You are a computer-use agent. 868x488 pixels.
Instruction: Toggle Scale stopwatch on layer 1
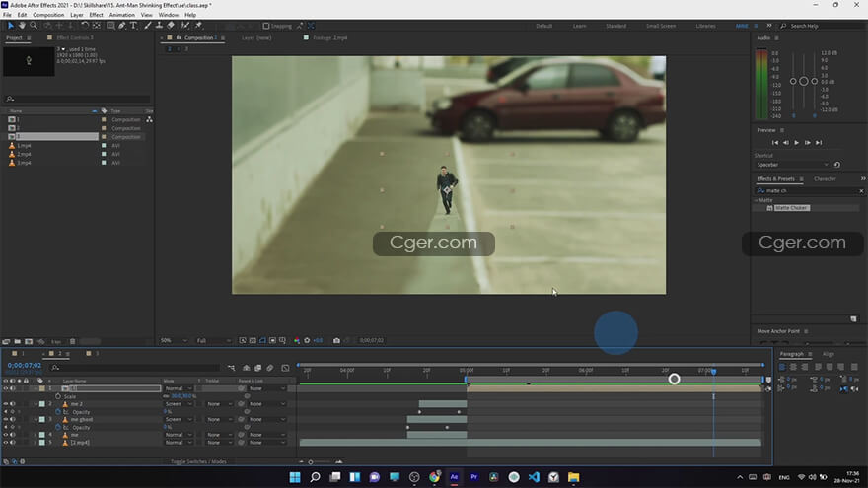click(x=58, y=396)
